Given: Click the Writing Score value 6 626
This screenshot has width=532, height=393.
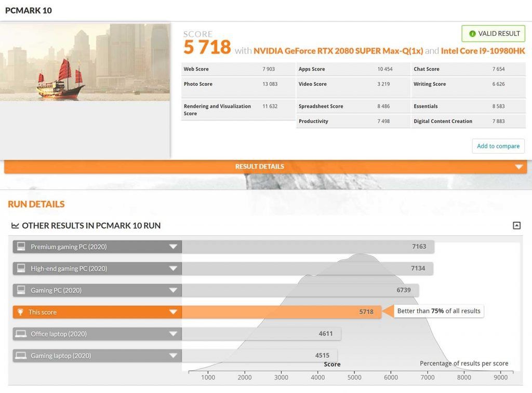Looking at the screenshot, I should pos(498,84).
